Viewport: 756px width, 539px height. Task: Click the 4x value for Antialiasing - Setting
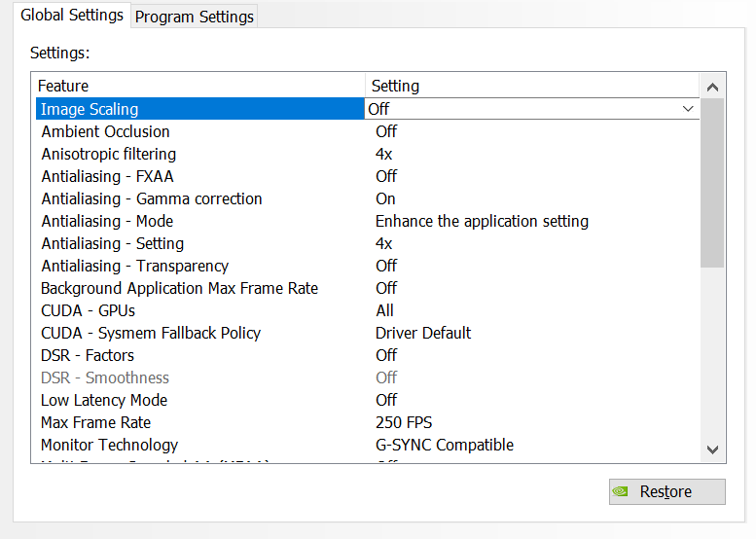tap(383, 243)
